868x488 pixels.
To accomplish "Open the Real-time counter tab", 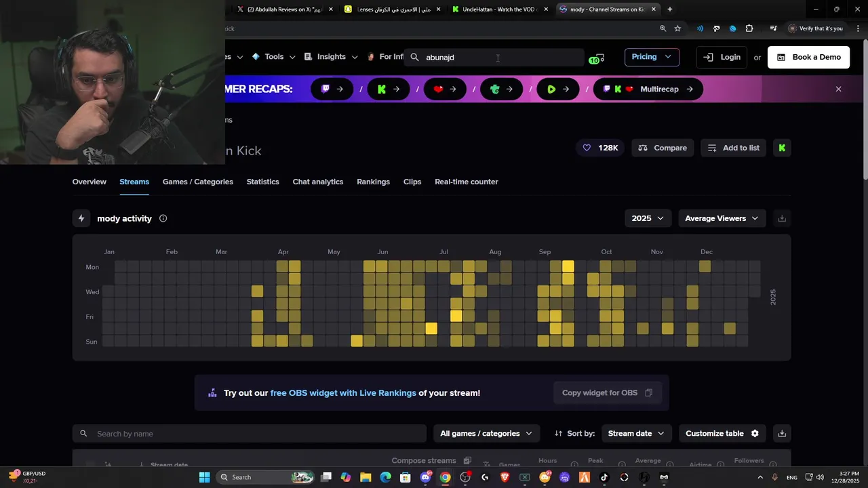I will point(467,182).
